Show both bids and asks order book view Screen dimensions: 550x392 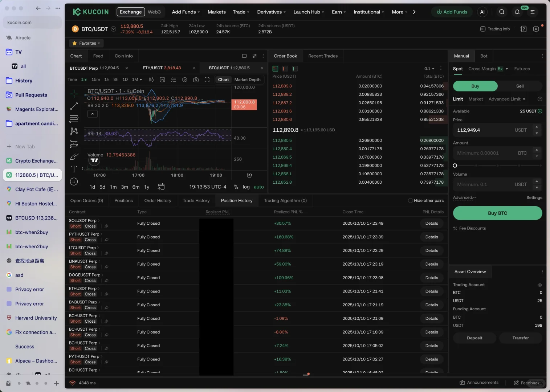[276, 69]
